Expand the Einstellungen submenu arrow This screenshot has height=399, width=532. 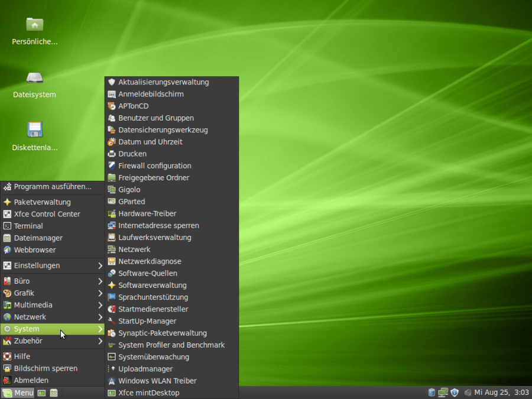[x=100, y=266]
